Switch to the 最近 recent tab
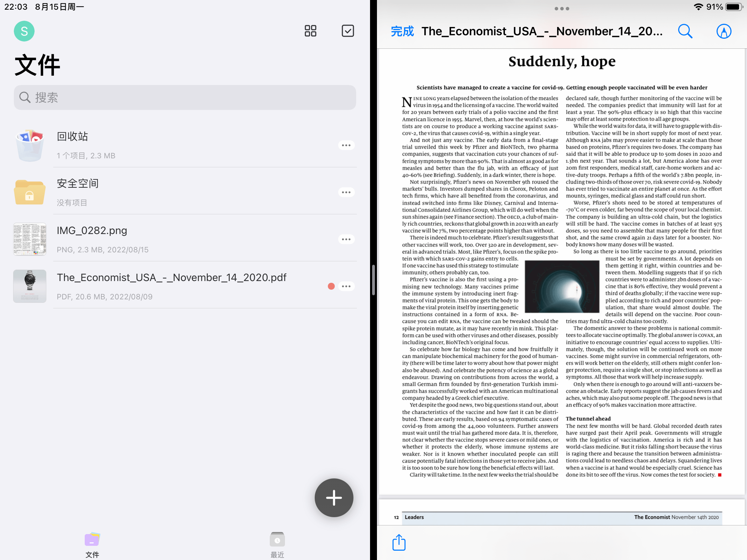 tap(277, 545)
